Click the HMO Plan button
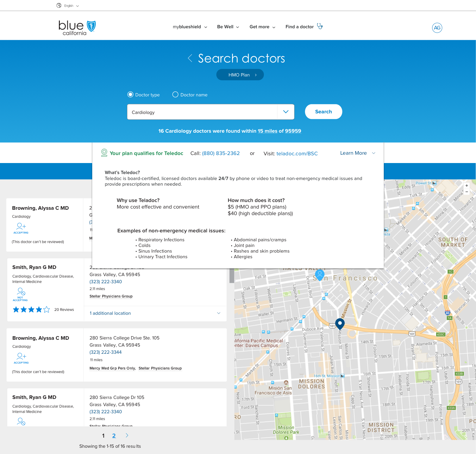Viewport: 476px width, 454px height. click(x=240, y=75)
